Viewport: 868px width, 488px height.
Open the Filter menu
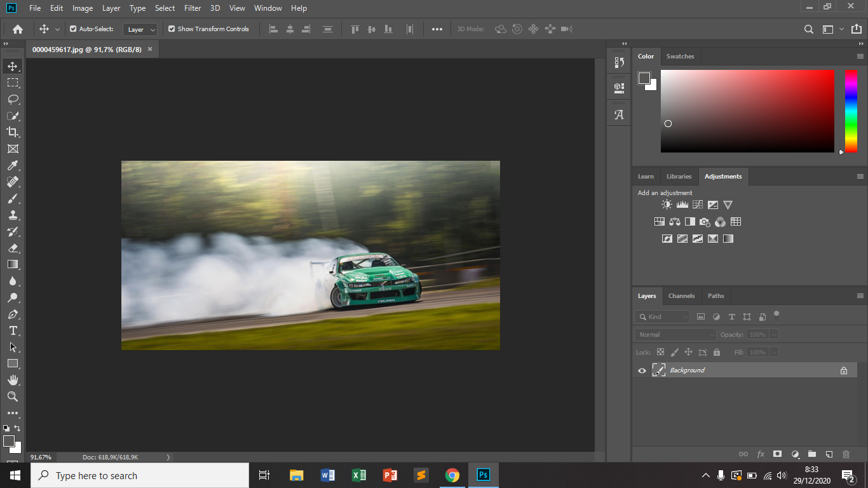coord(192,8)
